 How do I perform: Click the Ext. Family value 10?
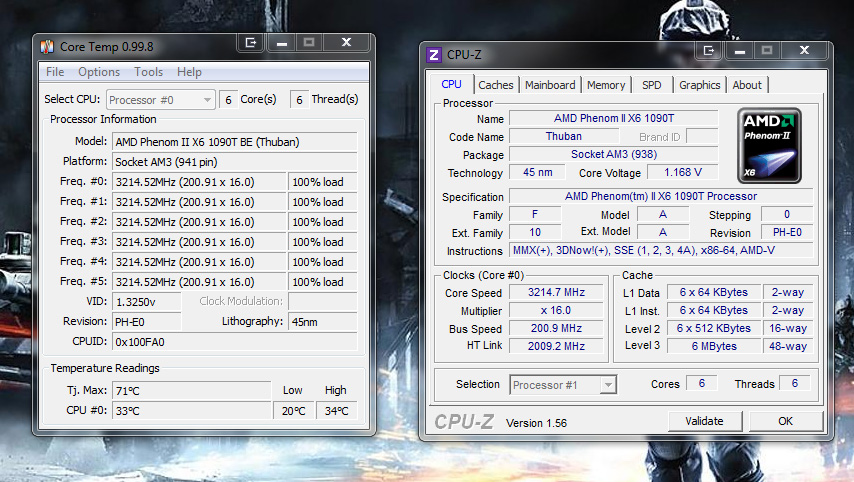coord(535,233)
